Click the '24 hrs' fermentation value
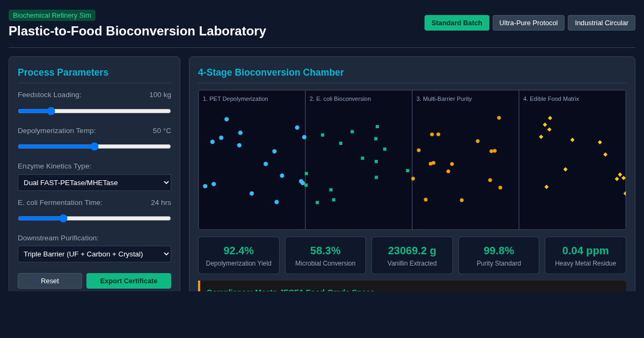Image resolution: width=644 pixels, height=338 pixels. pyautogui.click(x=161, y=202)
